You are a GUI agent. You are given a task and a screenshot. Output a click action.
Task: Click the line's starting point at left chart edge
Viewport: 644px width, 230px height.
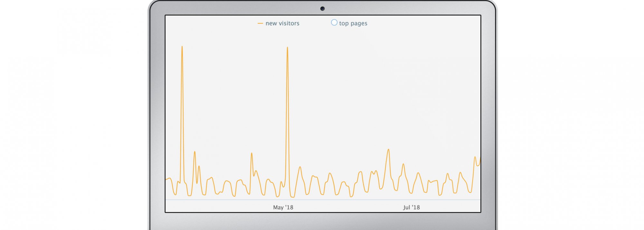[166, 179]
